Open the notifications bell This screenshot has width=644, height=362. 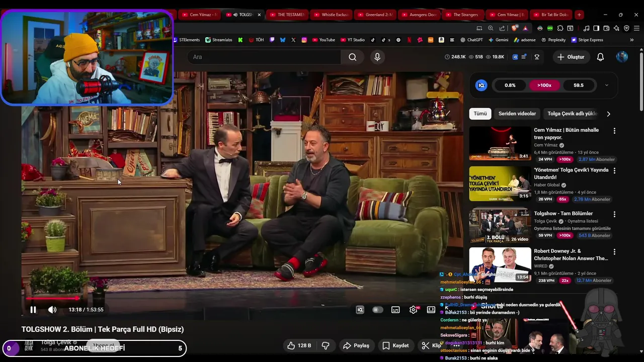tap(600, 57)
